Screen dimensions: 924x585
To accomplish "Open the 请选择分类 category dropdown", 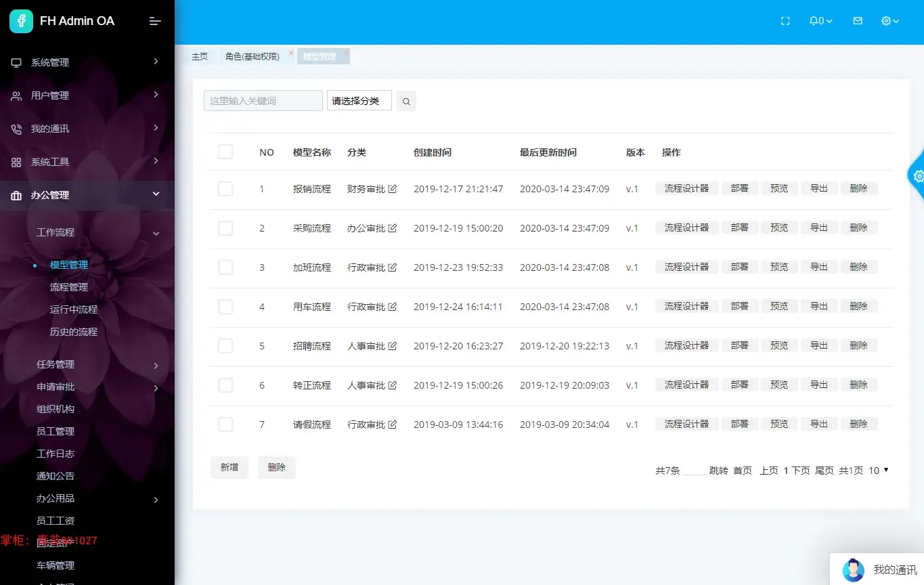I will (x=359, y=100).
